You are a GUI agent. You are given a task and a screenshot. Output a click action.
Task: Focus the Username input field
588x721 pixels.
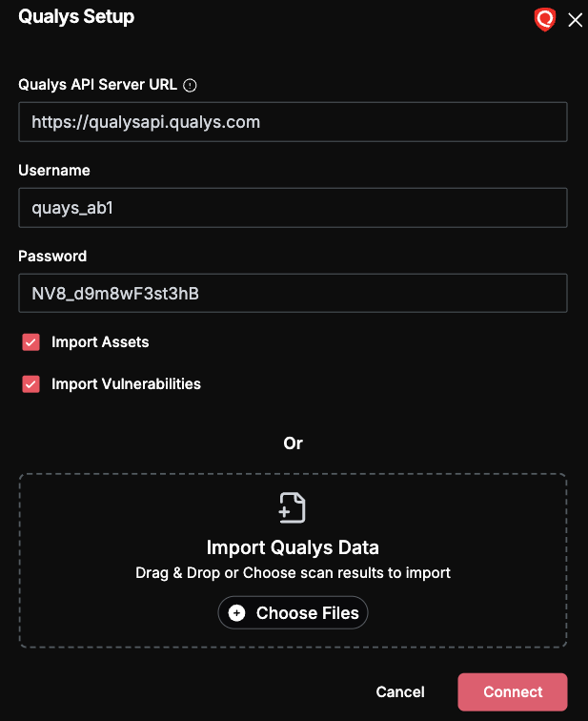pos(294,207)
